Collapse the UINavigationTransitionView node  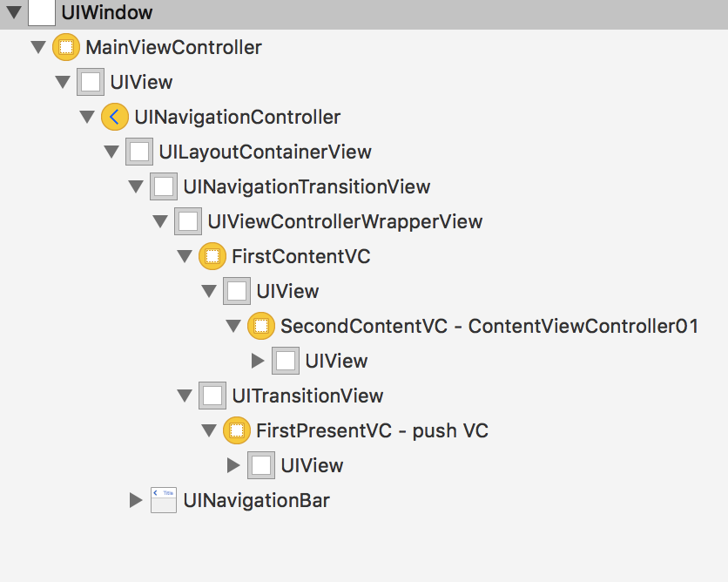(x=136, y=186)
